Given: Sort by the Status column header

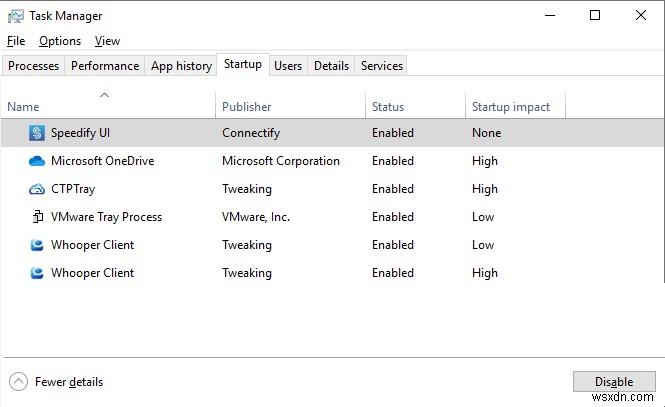Looking at the screenshot, I should coord(415,106).
